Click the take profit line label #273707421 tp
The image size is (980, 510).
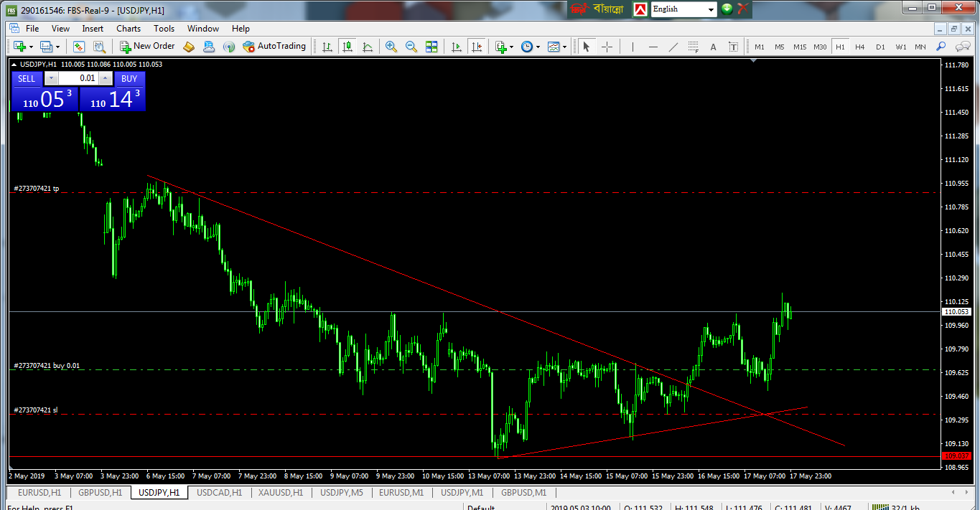click(x=37, y=189)
